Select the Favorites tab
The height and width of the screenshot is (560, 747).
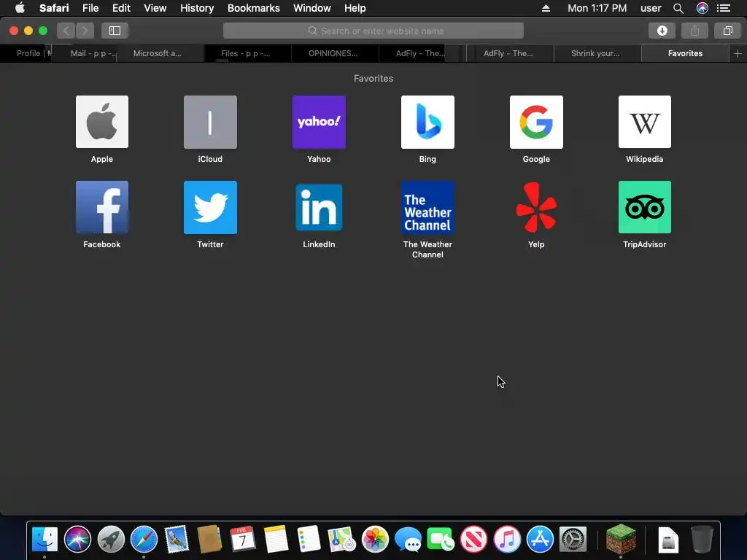point(685,53)
